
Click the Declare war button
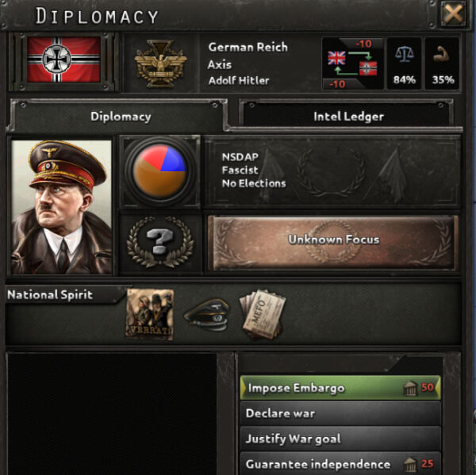point(340,413)
